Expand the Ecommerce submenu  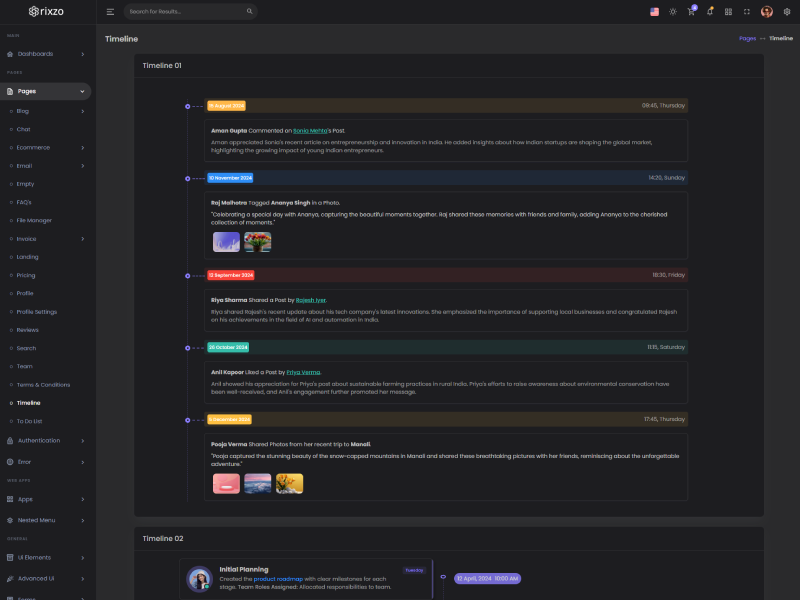(x=46, y=147)
